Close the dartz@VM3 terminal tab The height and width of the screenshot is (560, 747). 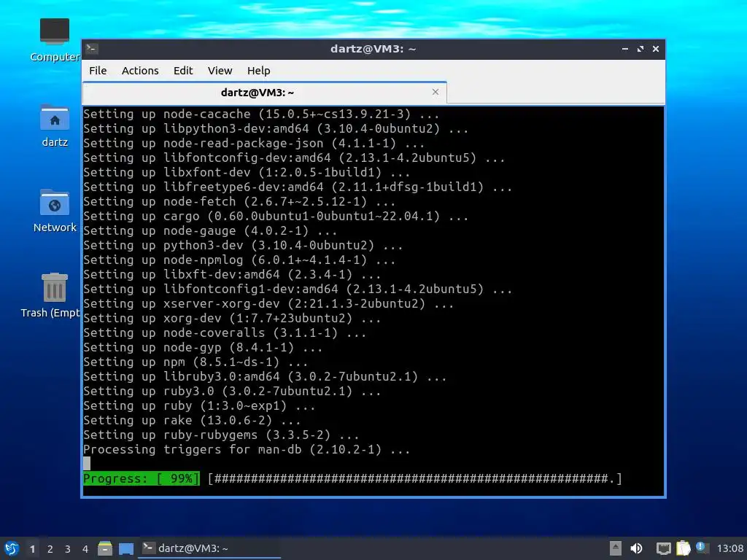435,92
